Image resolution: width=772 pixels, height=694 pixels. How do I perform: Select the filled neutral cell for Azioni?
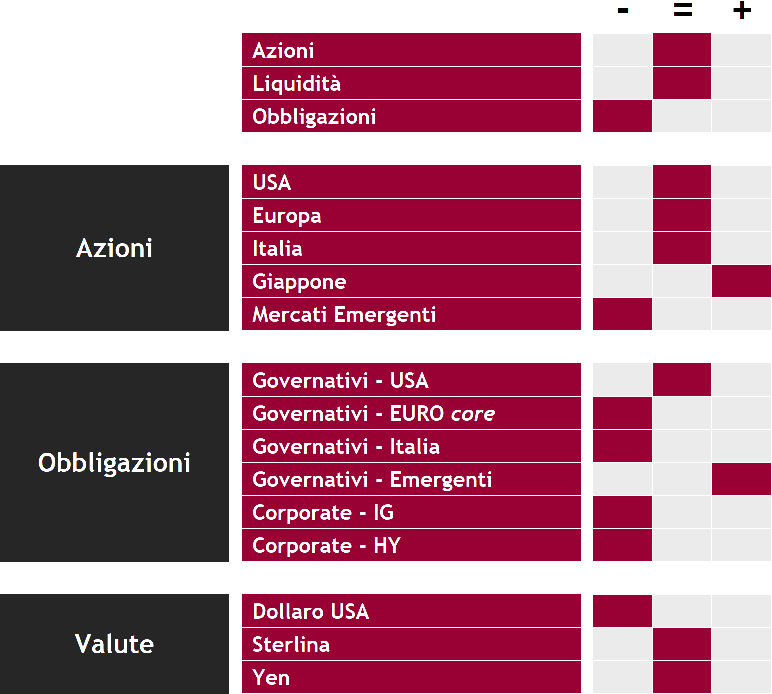coord(682,50)
